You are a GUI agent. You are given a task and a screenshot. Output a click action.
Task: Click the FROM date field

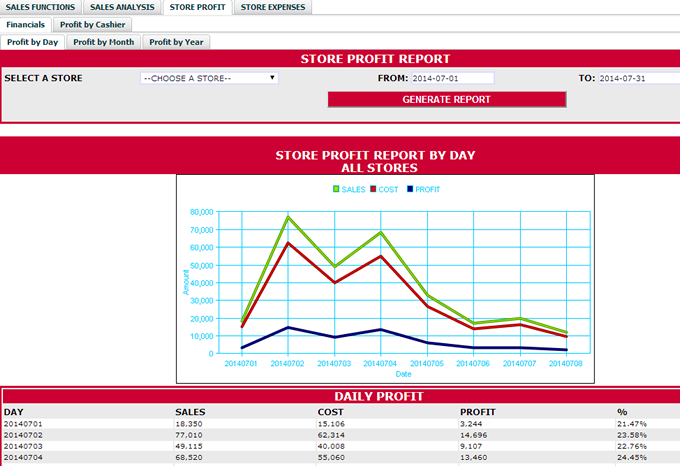pos(453,78)
